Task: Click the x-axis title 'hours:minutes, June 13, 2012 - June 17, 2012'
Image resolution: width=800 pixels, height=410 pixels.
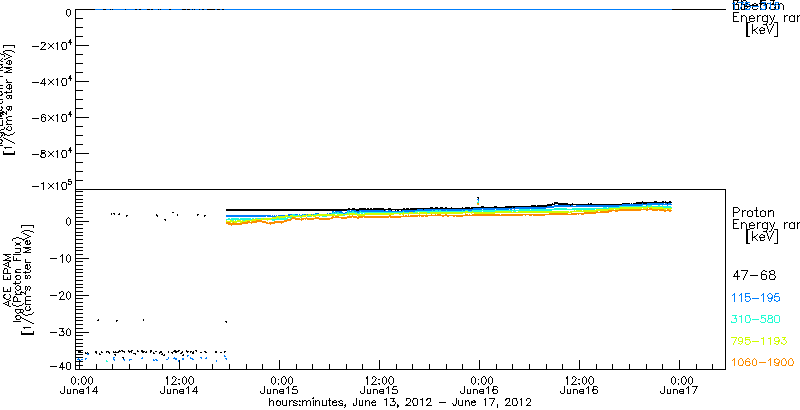Action: coord(401,403)
